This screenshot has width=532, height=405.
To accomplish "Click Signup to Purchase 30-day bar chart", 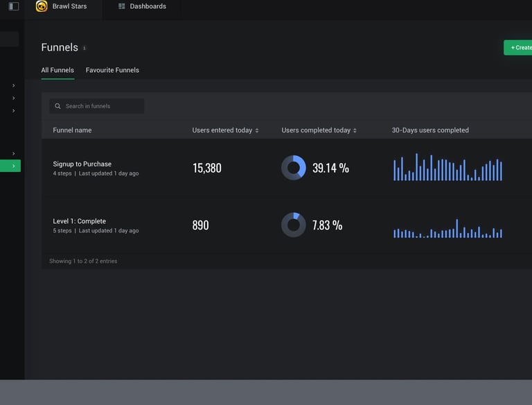I will [x=448, y=167].
